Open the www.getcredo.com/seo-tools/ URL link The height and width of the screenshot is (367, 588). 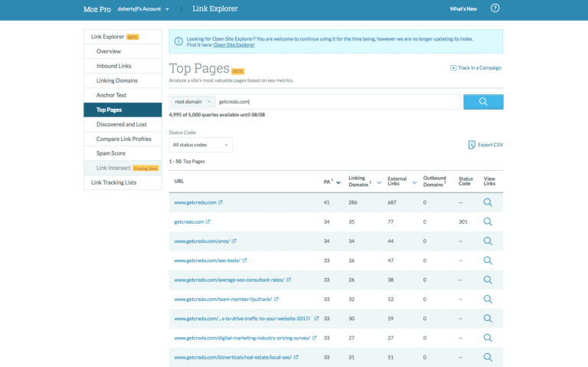click(207, 261)
